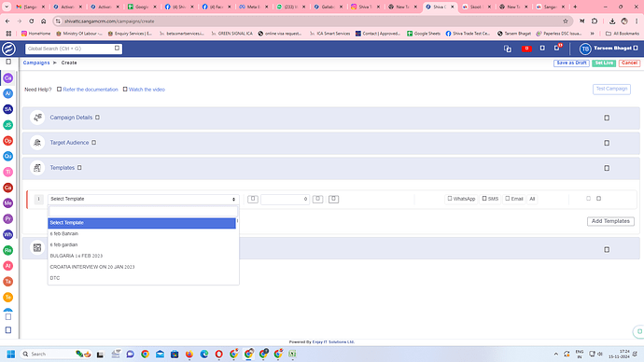Tick the WhatsApp channel checkbox
This screenshot has width=644, height=362.
pos(450,199)
